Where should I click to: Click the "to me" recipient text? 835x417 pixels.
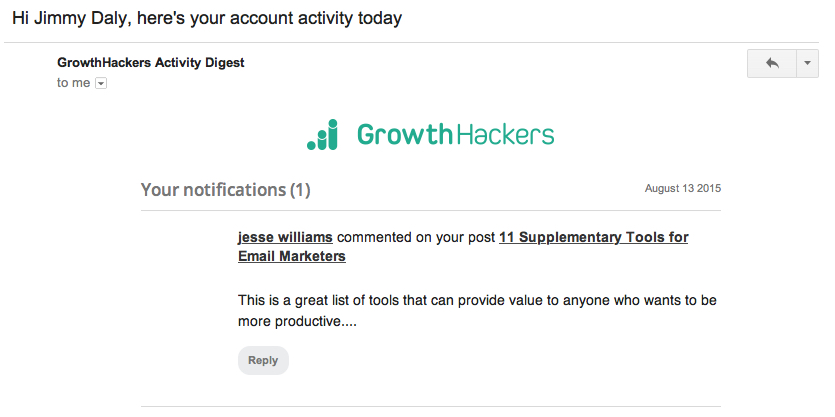74,83
